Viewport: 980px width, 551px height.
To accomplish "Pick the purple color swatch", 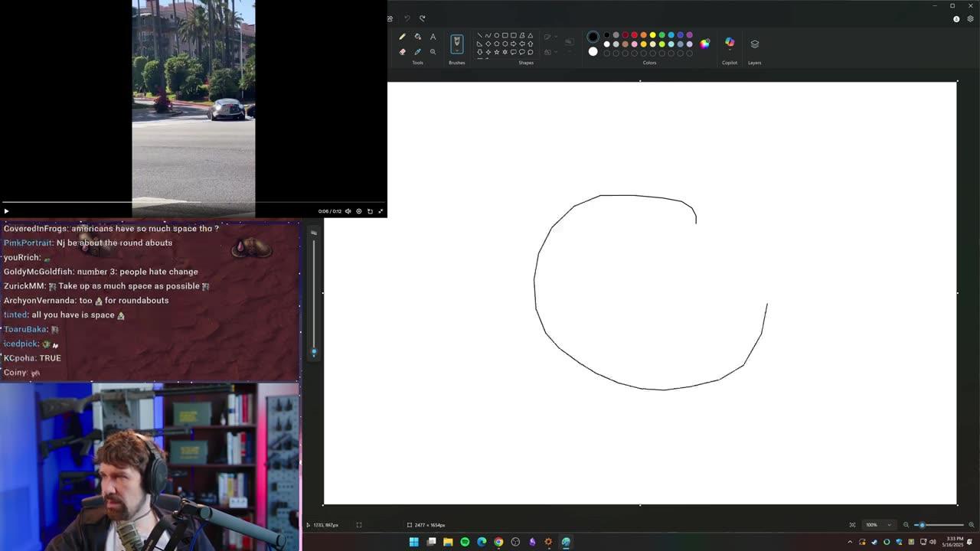I will point(689,35).
